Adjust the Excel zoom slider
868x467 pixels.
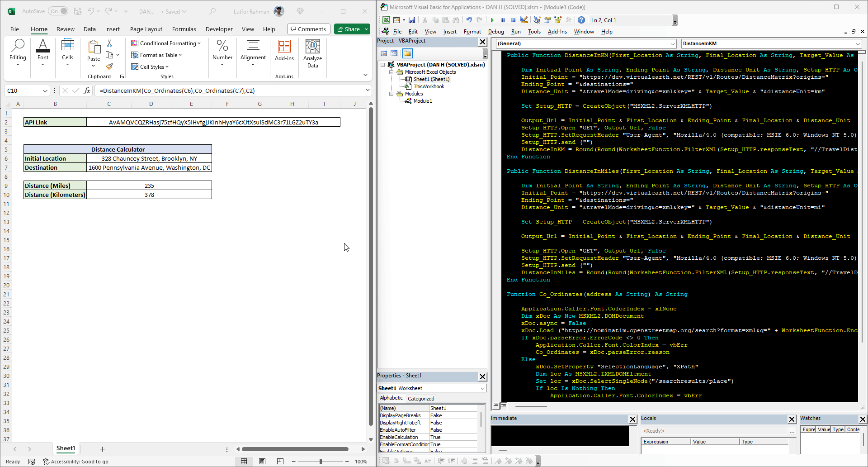click(x=321, y=462)
